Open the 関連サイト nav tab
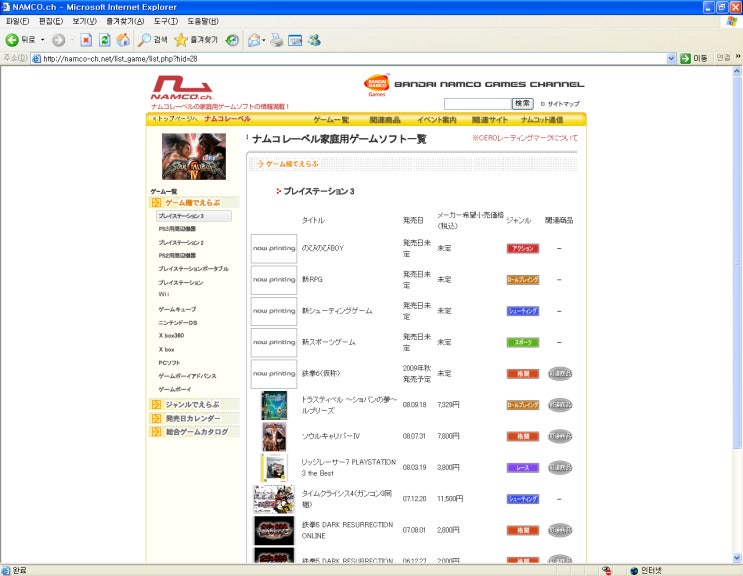This screenshot has width=743, height=576. [489, 120]
